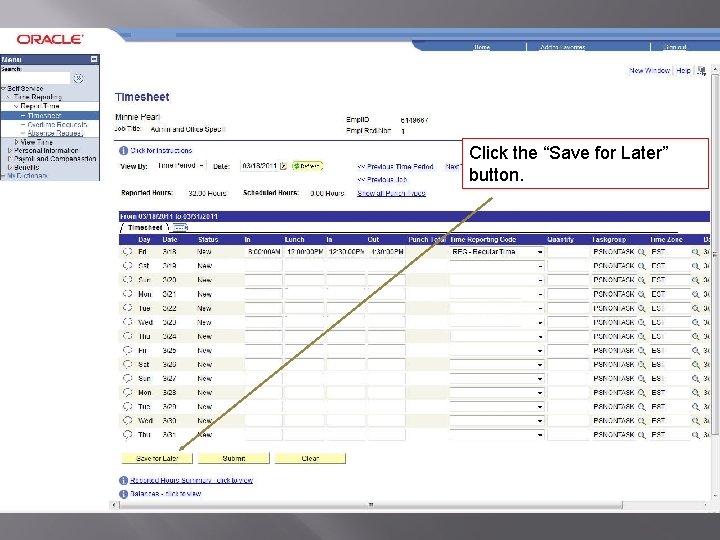Collapse the Menu panel with its minimize icon
720x540 pixels.
(x=94, y=59)
